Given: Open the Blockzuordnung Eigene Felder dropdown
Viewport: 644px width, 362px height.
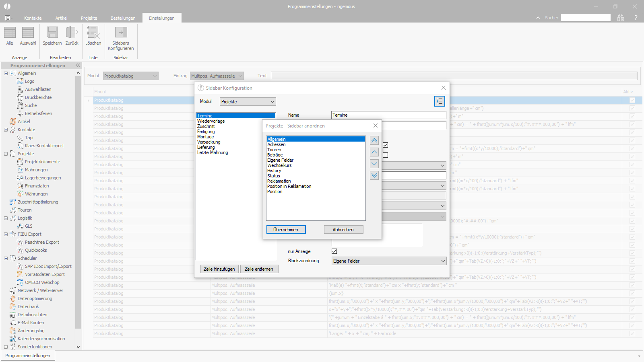Looking at the screenshot, I should pyautogui.click(x=389, y=261).
